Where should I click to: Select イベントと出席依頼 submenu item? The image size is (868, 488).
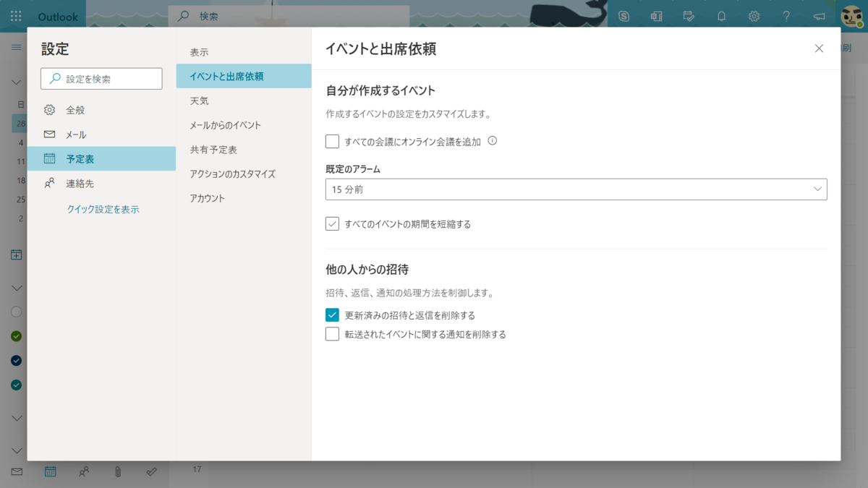click(244, 76)
